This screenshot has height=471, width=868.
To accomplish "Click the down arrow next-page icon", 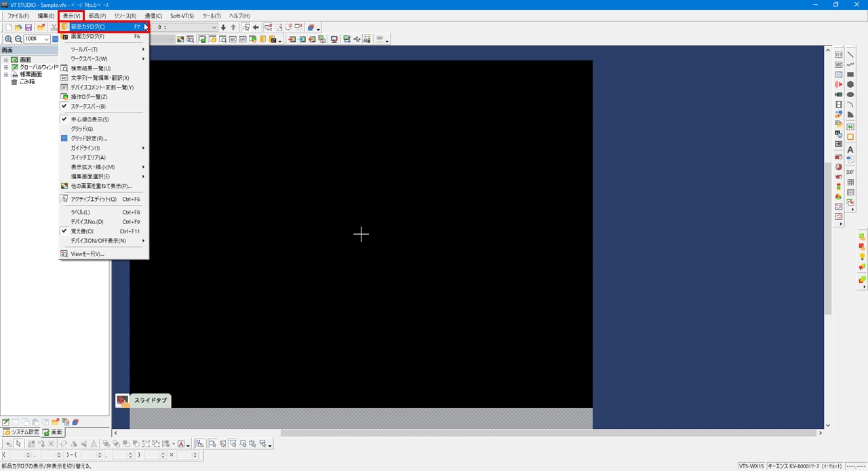I will (x=223, y=27).
